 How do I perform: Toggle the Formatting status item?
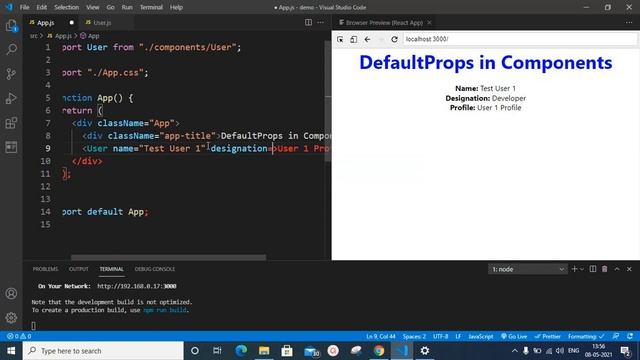(586, 336)
